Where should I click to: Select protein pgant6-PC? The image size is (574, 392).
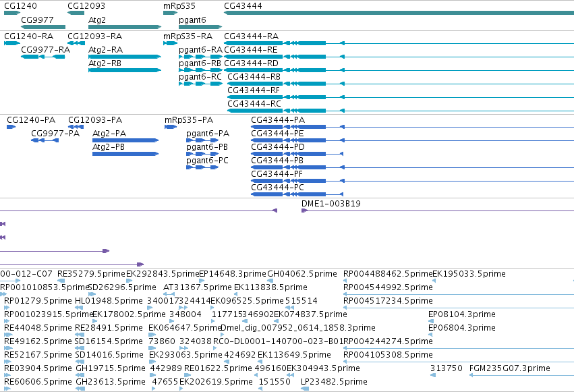(207, 161)
